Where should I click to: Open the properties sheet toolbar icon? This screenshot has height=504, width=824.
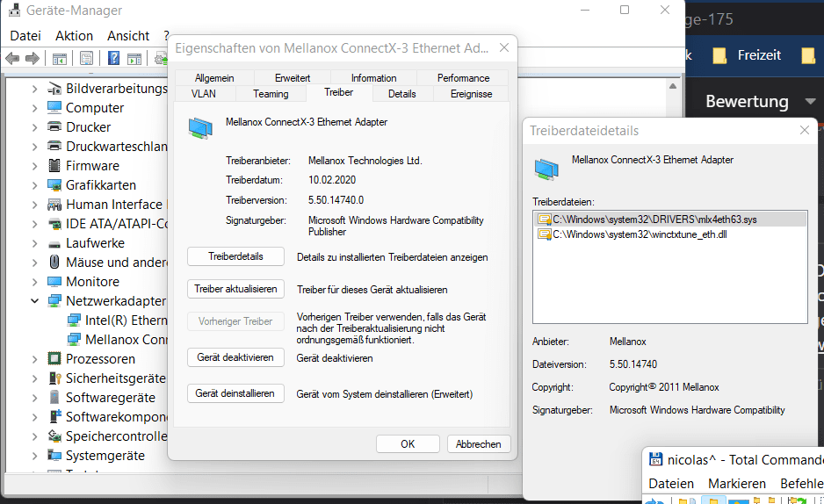[x=87, y=58]
